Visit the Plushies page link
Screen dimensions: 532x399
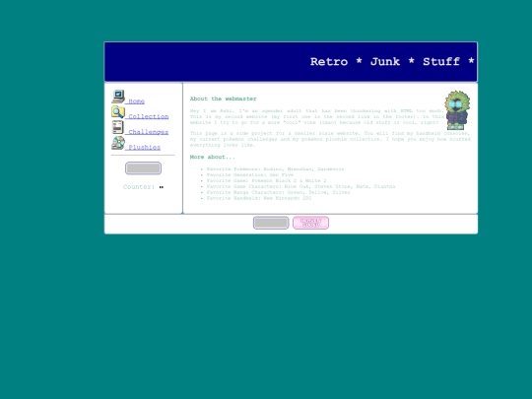tap(144, 147)
